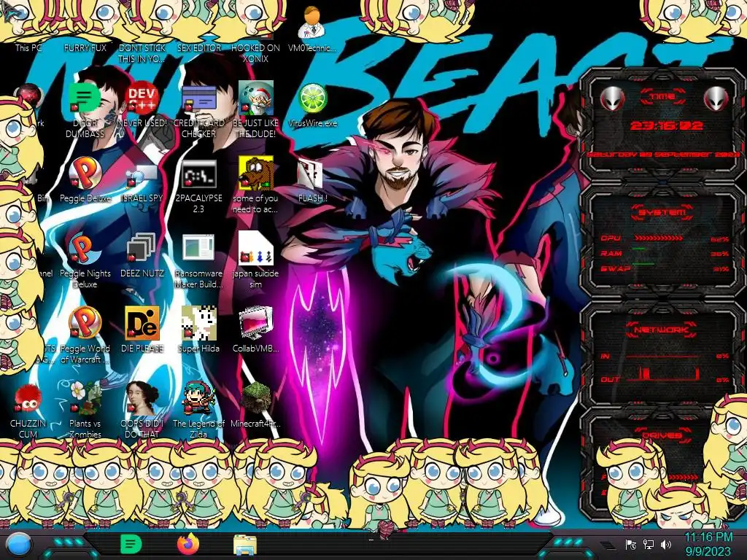Open Plants vs Zombies shortcut
Screen dimensions: 747x560
[x=85, y=411]
